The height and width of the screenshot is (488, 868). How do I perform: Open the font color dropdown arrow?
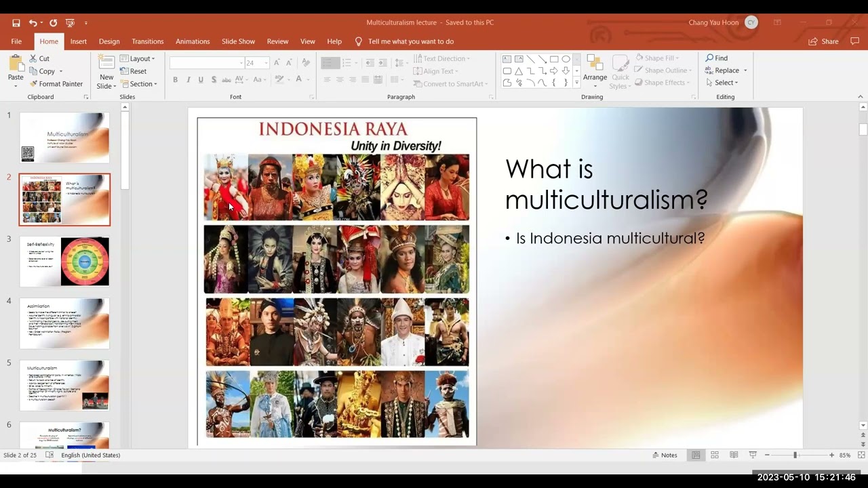pyautogui.click(x=309, y=80)
